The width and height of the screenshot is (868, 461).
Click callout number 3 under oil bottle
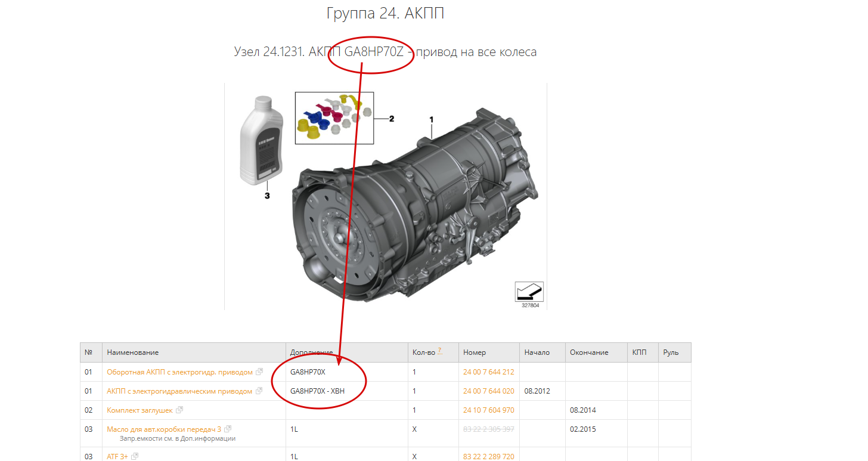pyautogui.click(x=266, y=195)
